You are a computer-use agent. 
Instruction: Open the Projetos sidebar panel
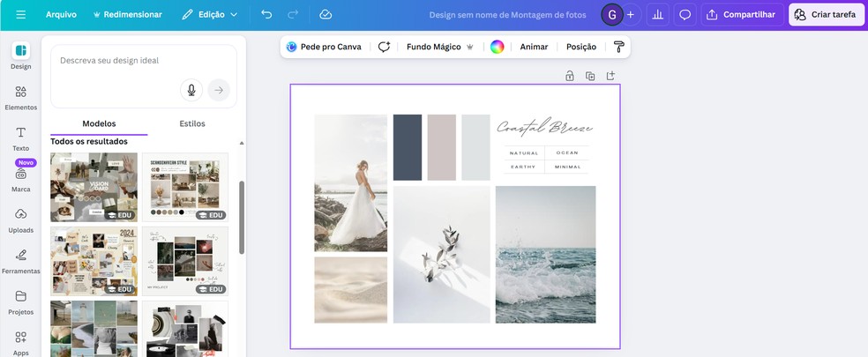[x=20, y=302]
